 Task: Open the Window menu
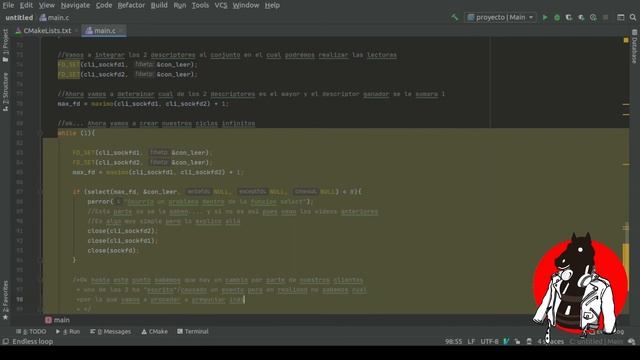(x=246, y=5)
